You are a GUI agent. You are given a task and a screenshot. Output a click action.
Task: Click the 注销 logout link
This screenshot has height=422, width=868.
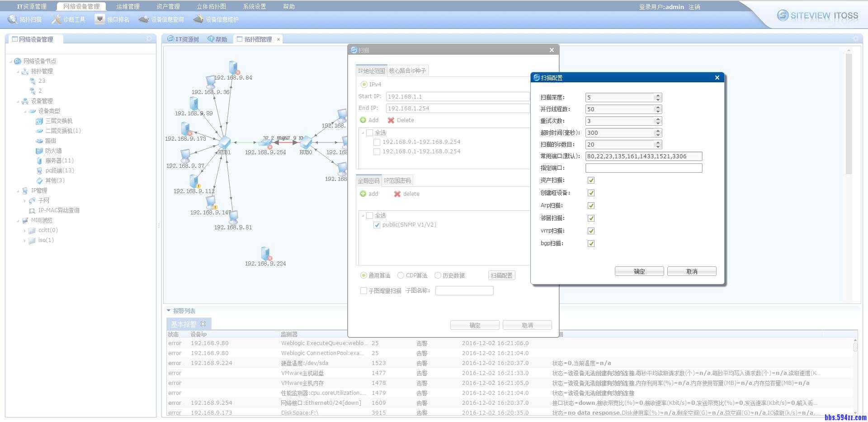(694, 7)
